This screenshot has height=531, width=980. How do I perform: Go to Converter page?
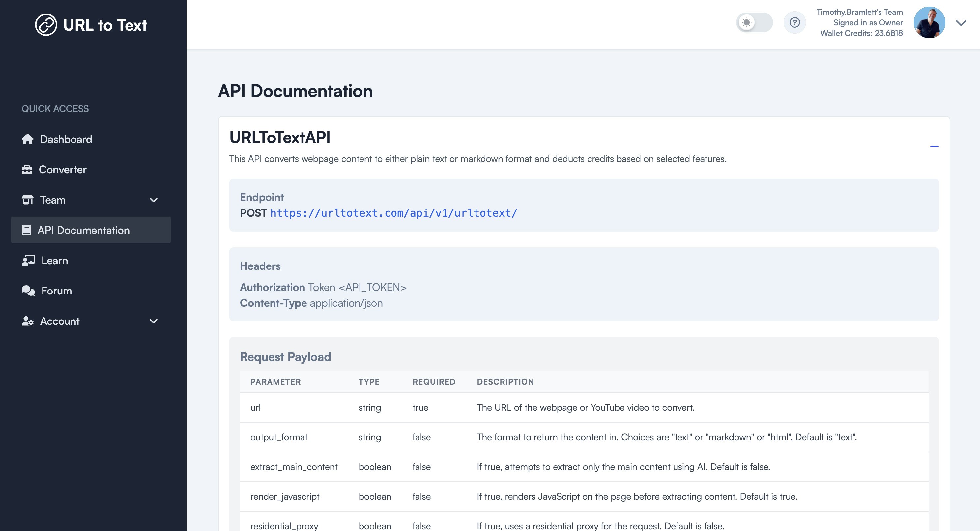pos(91,170)
